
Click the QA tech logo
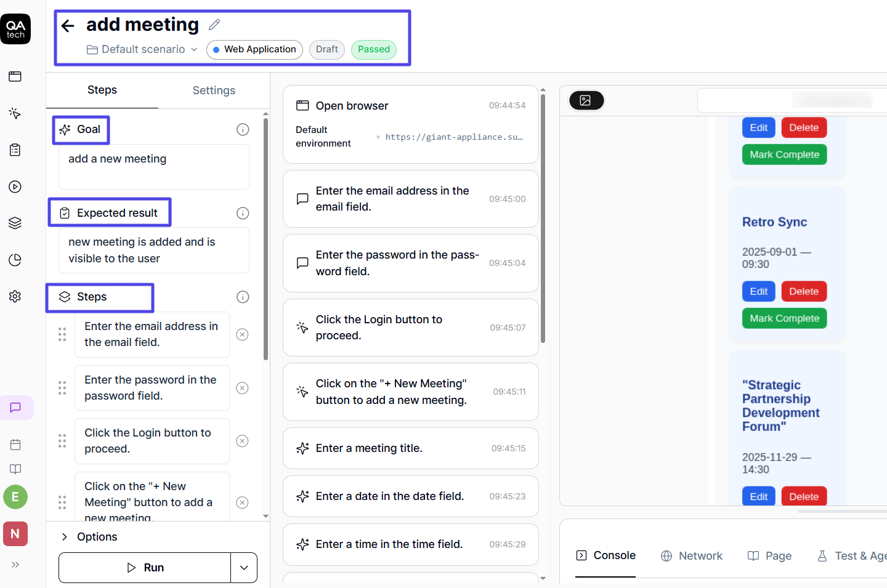coord(15,29)
